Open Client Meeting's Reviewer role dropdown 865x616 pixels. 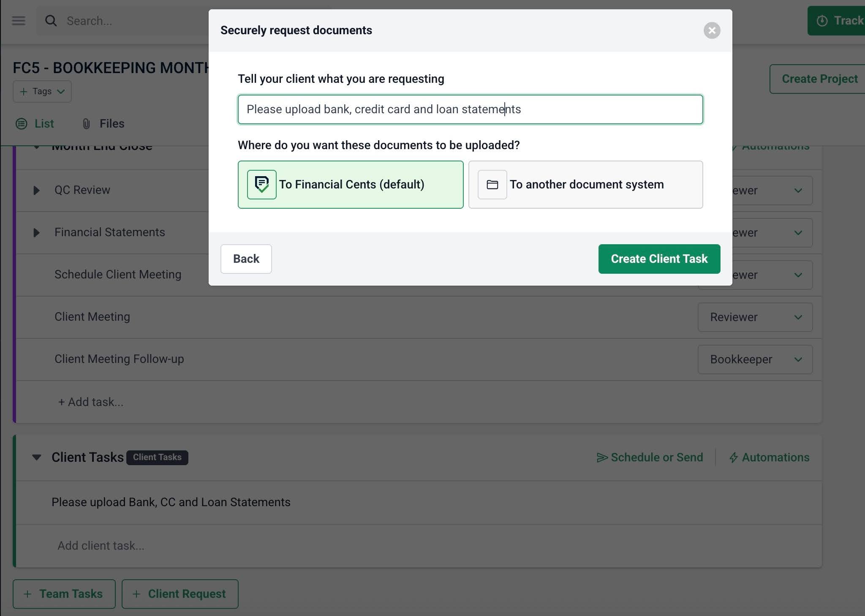(x=755, y=317)
